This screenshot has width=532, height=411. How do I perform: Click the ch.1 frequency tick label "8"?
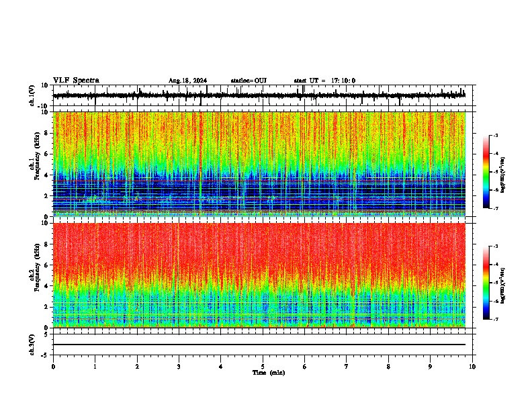pyautogui.click(x=46, y=133)
